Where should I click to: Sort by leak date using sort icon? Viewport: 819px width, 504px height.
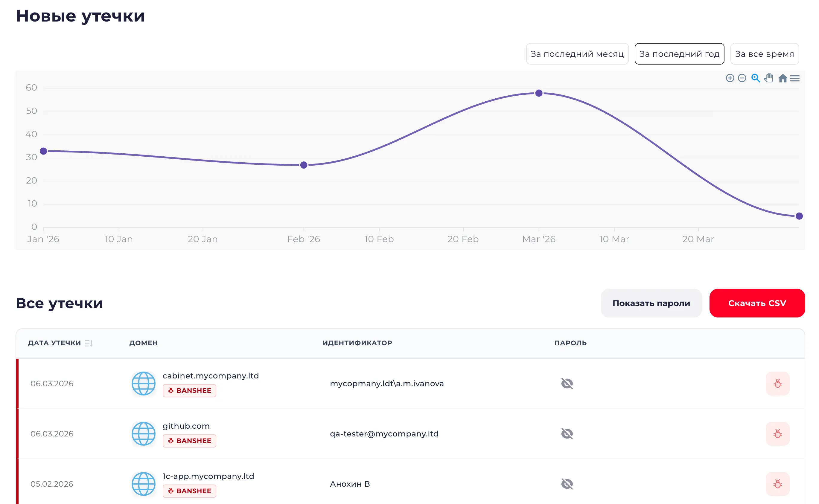(89, 343)
